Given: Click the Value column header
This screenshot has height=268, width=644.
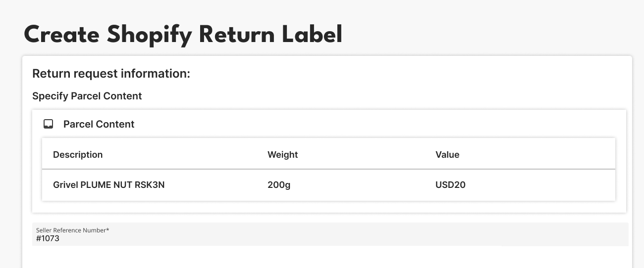Looking at the screenshot, I should coord(447,155).
